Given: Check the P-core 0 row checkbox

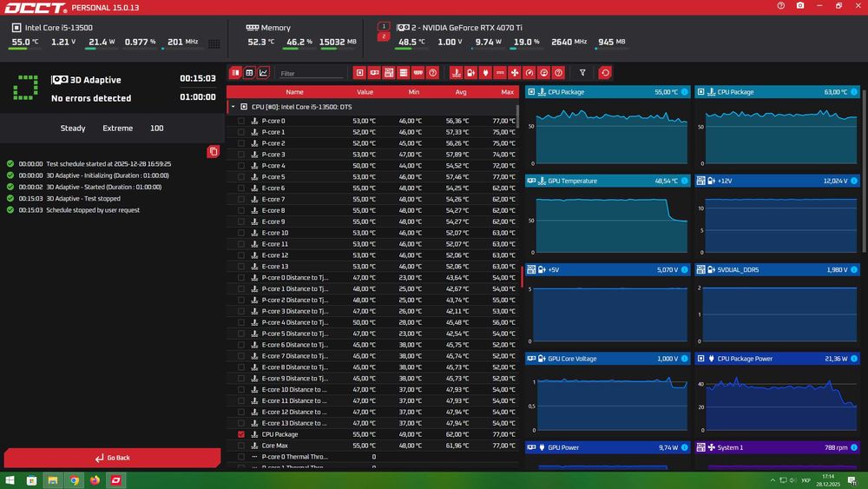Looking at the screenshot, I should click(240, 121).
